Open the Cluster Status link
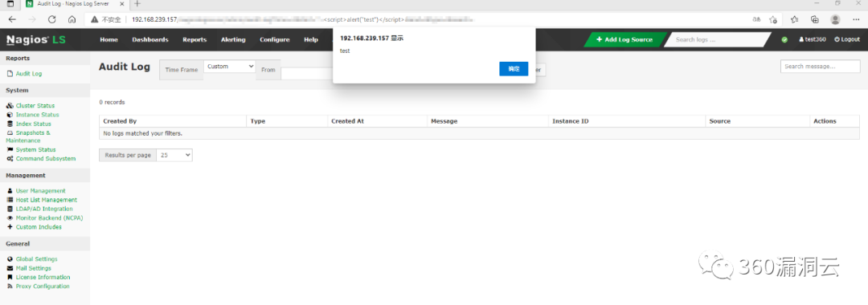The height and width of the screenshot is (305, 868). [x=35, y=105]
